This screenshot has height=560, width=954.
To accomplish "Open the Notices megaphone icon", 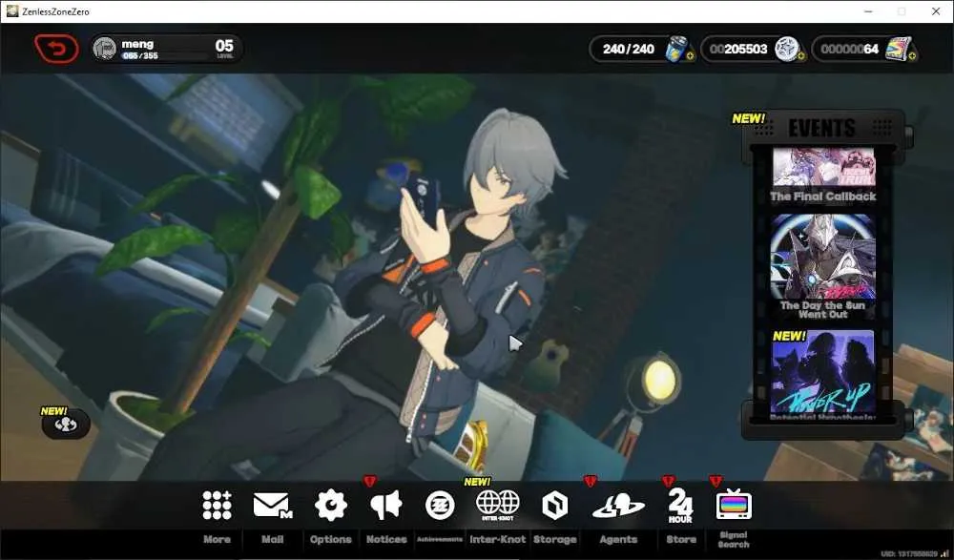I will pos(385,506).
